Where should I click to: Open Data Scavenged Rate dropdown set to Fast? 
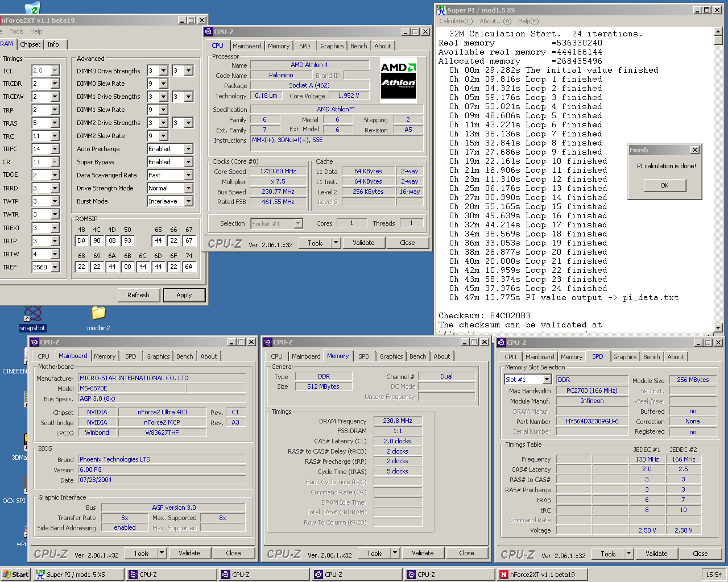click(189, 175)
